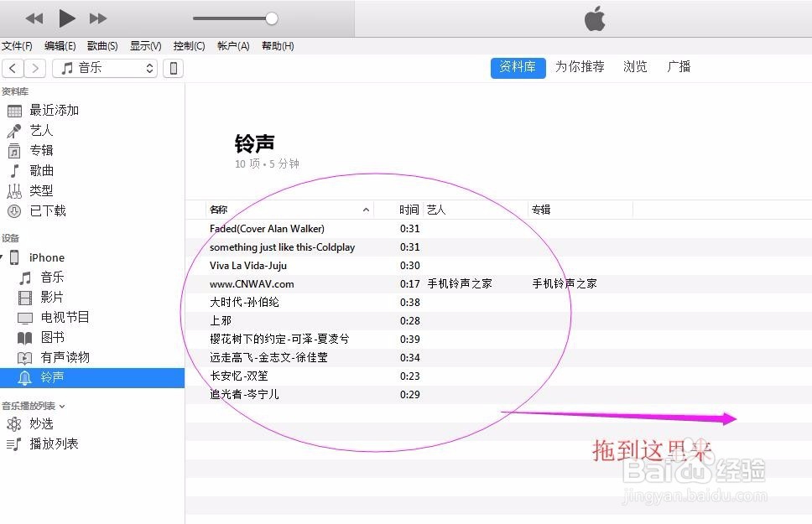Click the rewind previous track button
Screen dimensions: 812x524
point(34,18)
